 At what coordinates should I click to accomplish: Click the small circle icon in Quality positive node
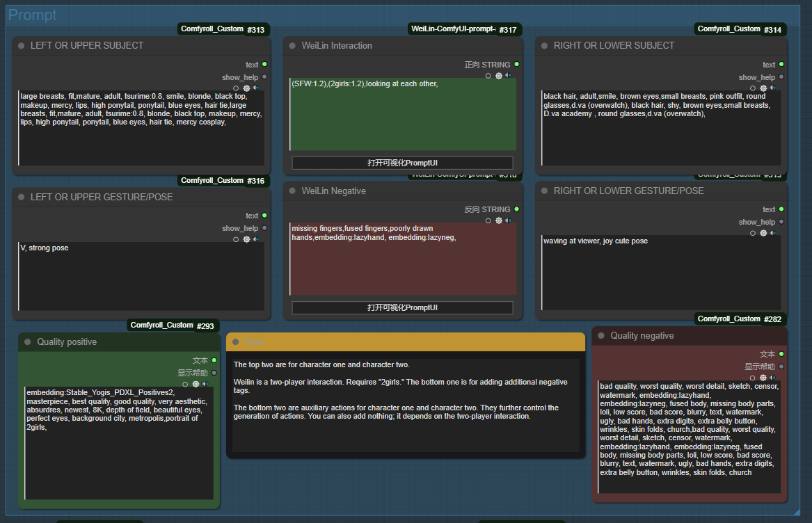(185, 385)
